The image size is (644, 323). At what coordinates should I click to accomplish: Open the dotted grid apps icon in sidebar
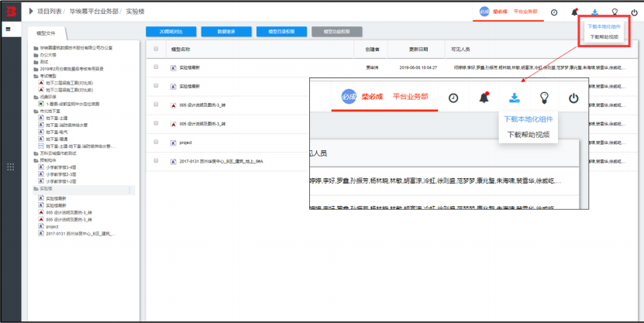11,167
